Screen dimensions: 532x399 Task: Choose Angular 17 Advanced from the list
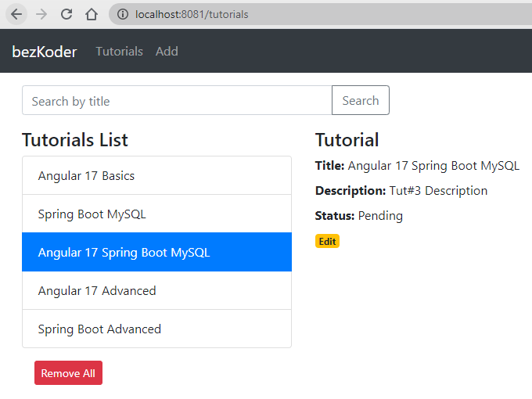click(x=156, y=290)
